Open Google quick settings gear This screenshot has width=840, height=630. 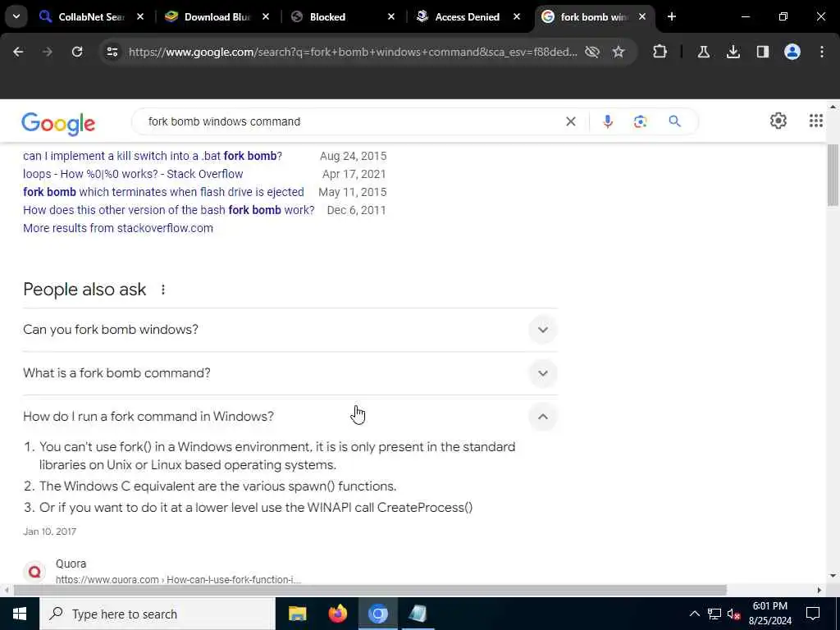[x=778, y=121]
